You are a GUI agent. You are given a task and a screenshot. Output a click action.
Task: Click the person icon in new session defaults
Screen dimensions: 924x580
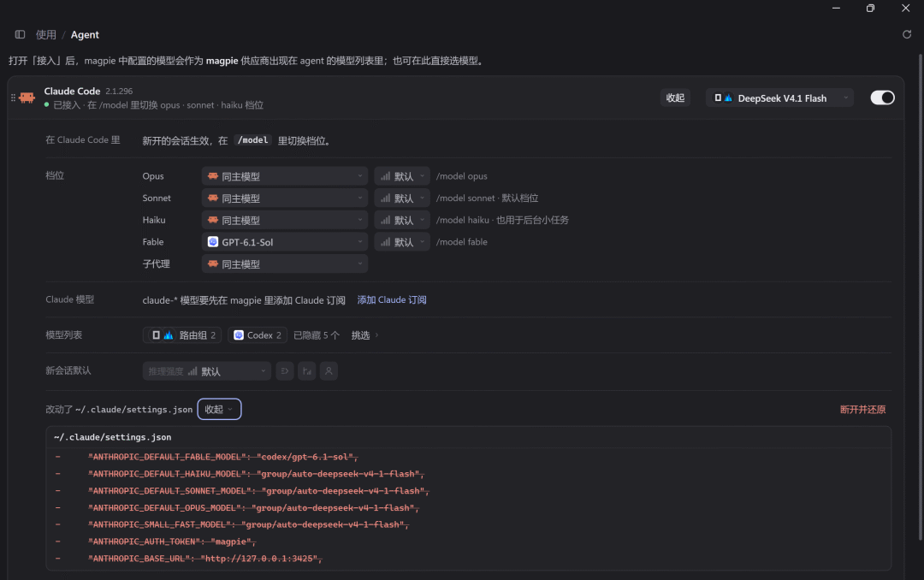pos(329,371)
